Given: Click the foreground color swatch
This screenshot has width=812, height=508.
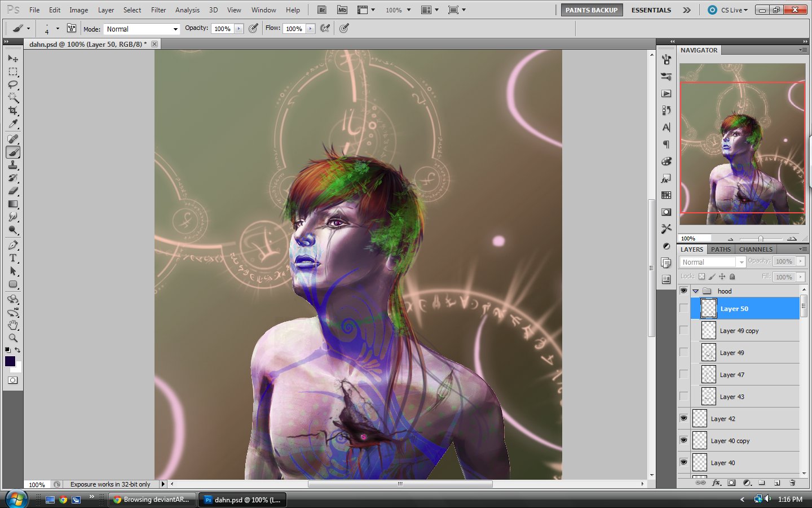Looking at the screenshot, I should tap(10, 361).
